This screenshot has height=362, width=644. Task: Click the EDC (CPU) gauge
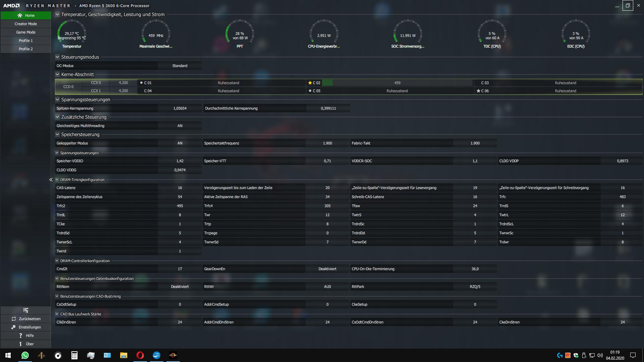pyautogui.click(x=576, y=34)
